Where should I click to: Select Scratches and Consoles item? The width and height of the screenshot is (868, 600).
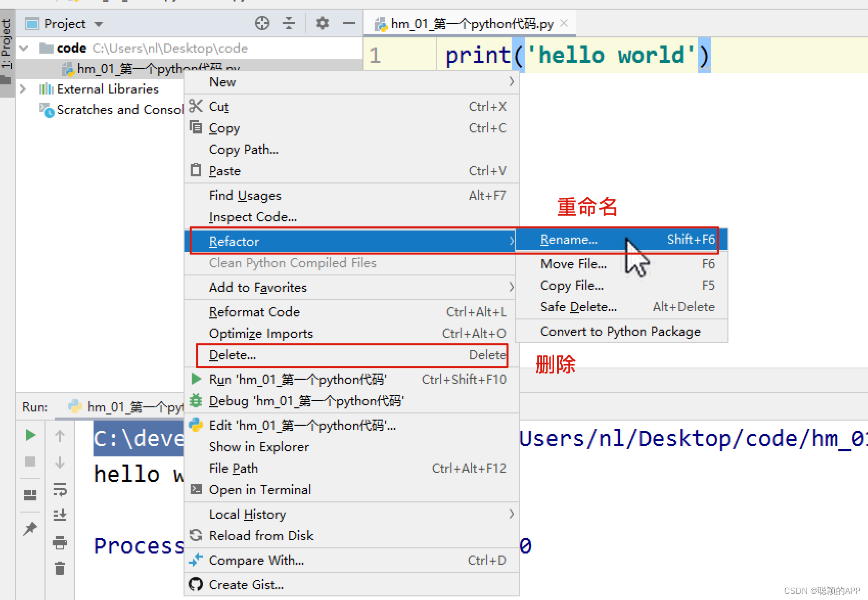click(111, 109)
